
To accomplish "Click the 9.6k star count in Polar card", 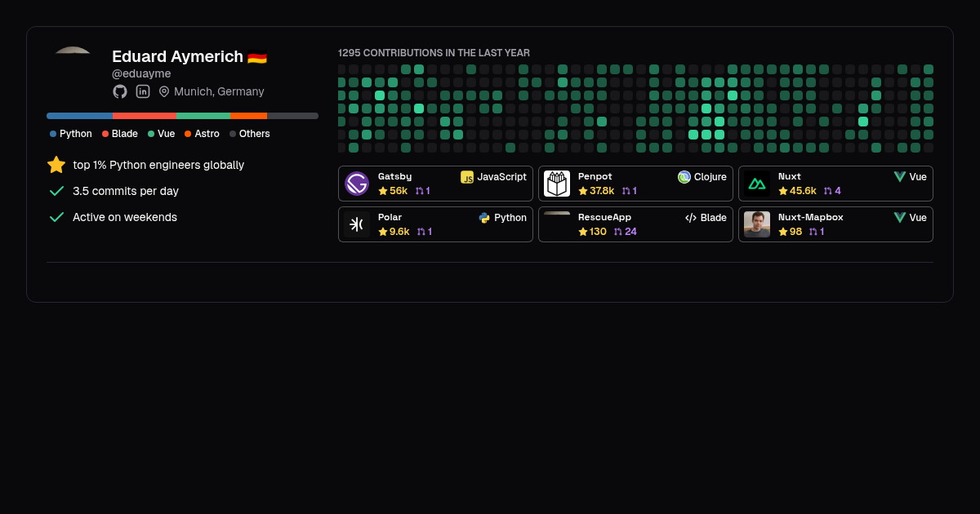I will pyautogui.click(x=399, y=232).
